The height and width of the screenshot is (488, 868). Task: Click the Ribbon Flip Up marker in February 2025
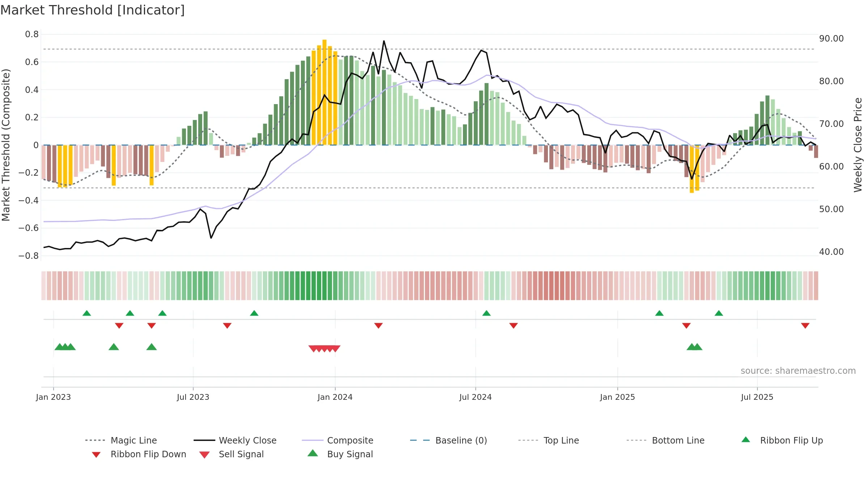coord(659,313)
